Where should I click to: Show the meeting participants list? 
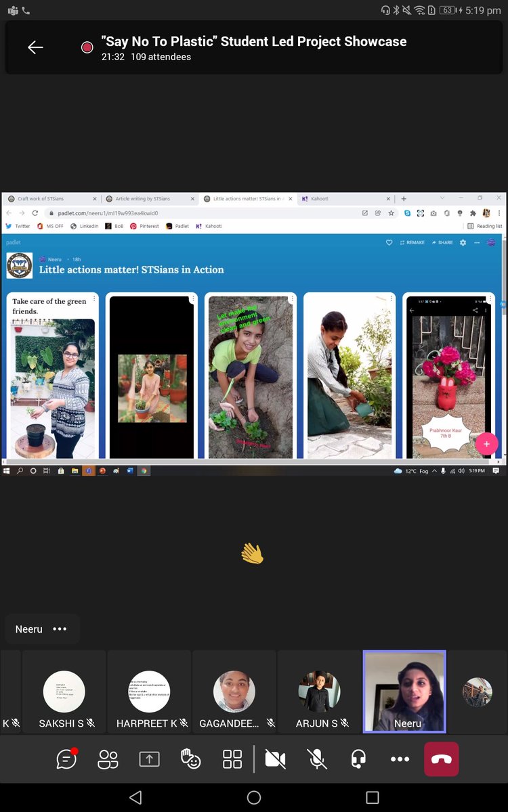(108, 759)
